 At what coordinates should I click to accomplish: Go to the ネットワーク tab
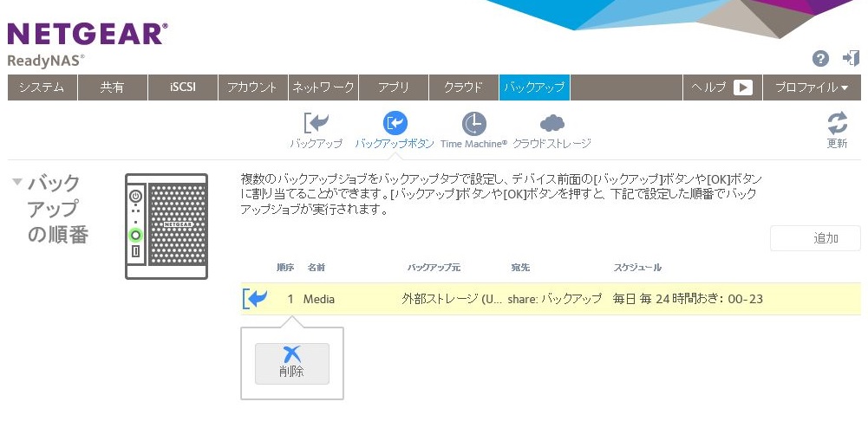click(323, 87)
